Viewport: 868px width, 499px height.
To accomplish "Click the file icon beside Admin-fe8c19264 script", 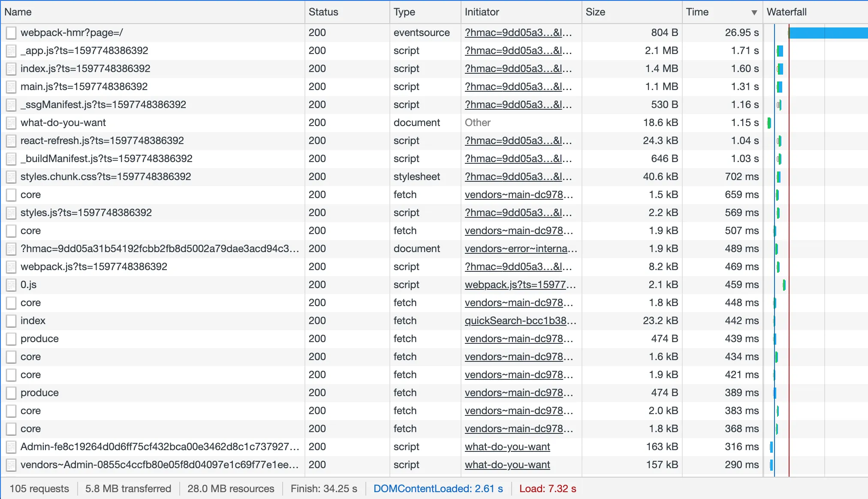I will pos(11,447).
